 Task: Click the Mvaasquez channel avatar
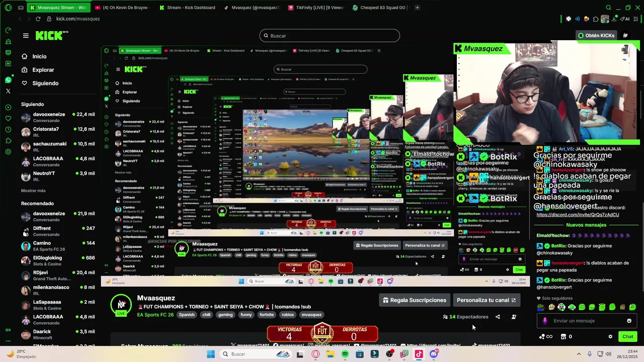point(121,305)
